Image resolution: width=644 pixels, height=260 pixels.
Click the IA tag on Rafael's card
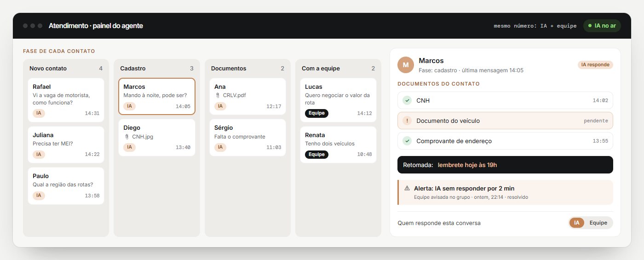click(39, 113)
